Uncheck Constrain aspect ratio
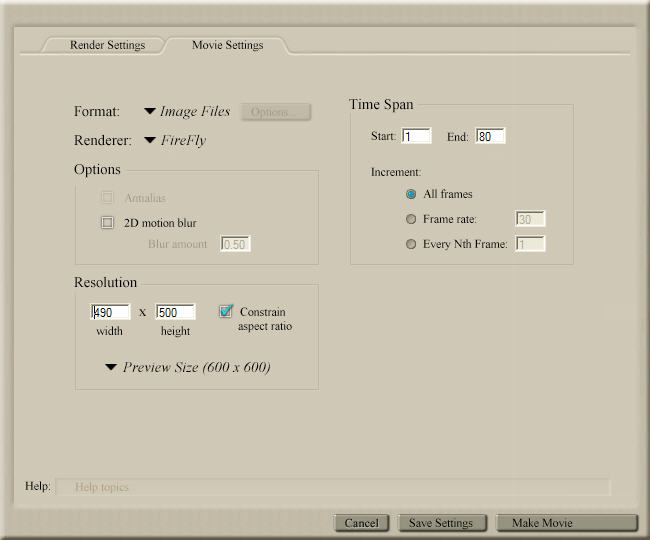The height and width of the screenshot is (540, 650). tap(226, 312)
